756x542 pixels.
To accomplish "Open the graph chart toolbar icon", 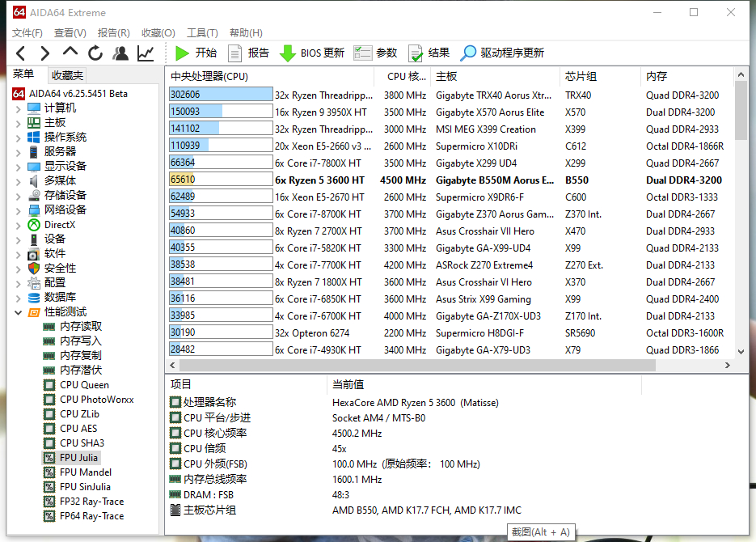I will [146, 53].
